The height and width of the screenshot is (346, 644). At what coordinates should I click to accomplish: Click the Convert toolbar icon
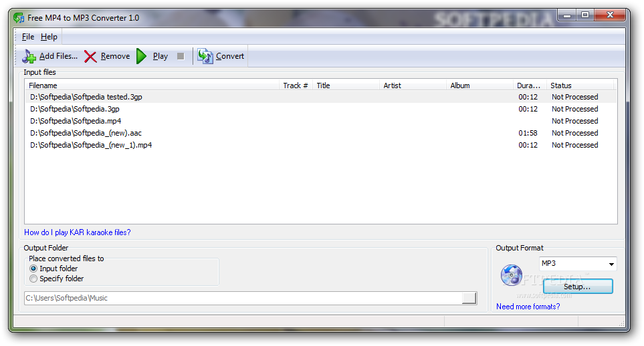[x=205, y=56]
